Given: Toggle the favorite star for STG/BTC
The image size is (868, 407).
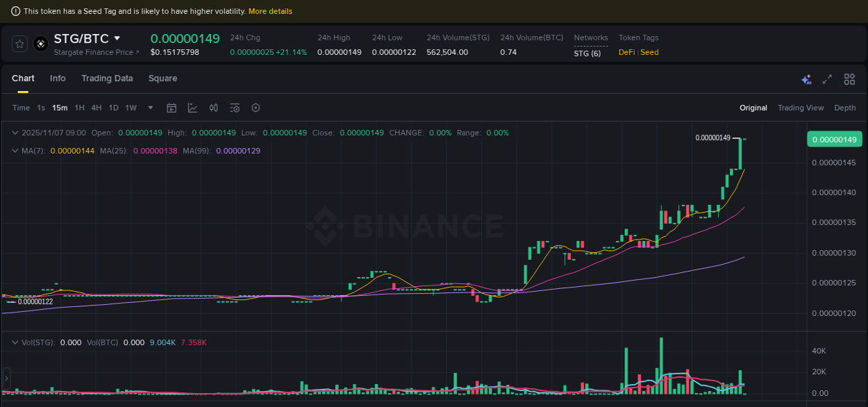Looking at the screenshot, I should (x=19, y=43).
